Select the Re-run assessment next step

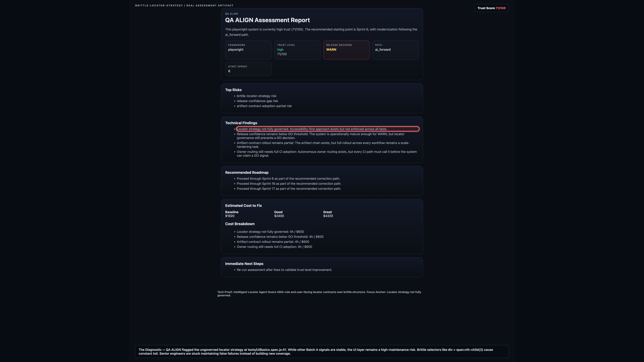pos(284,270)
